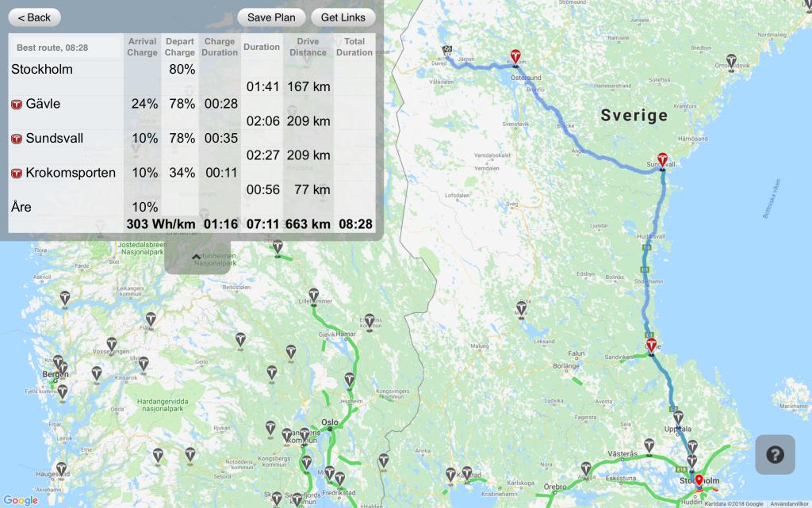The width and height of the screenshot is (812, 508).
Task: Click the Charge Duration column header
Action: pos(220,47)
